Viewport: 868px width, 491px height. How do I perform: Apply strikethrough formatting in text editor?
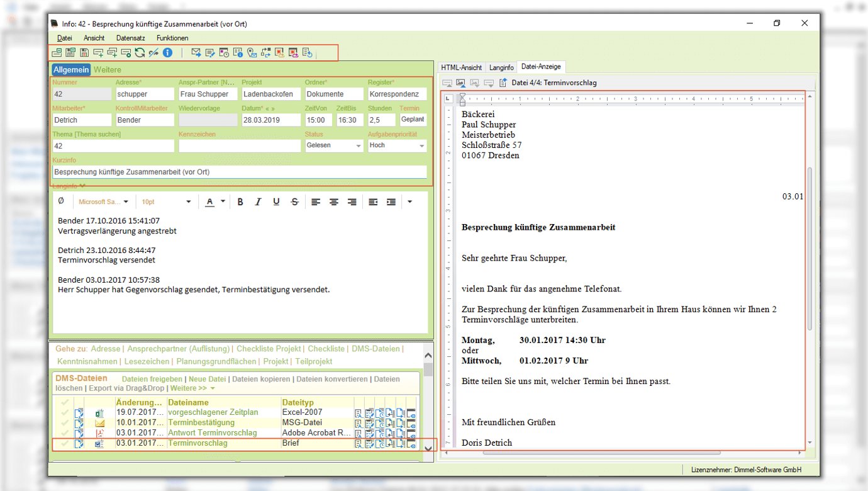[x=294, y=202]
